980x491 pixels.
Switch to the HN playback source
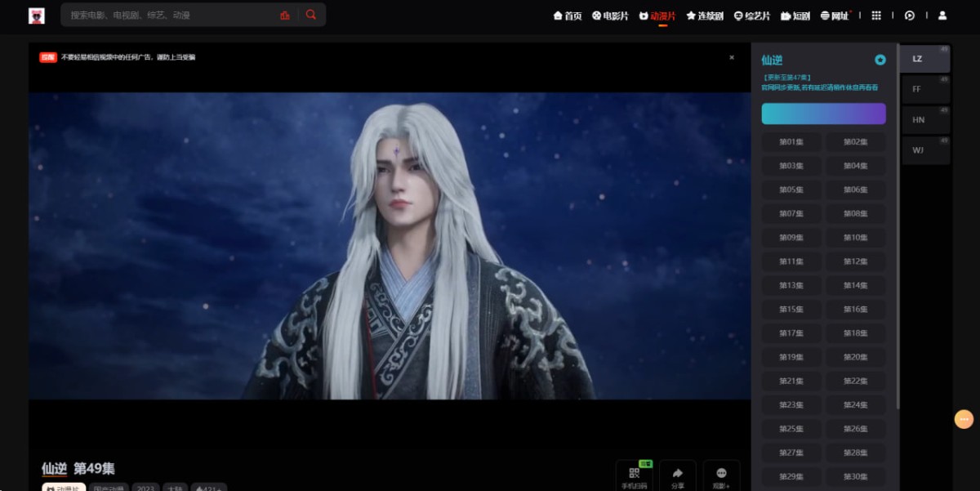point(925,119)
